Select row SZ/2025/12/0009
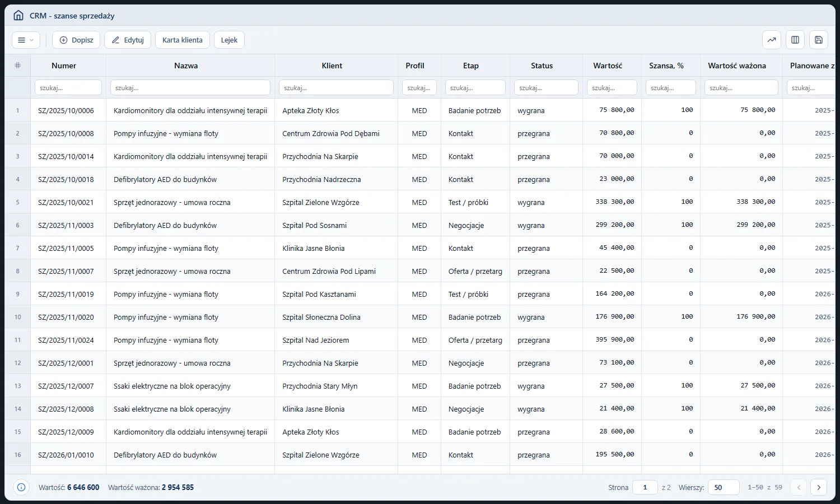 (x=420, y=432)
